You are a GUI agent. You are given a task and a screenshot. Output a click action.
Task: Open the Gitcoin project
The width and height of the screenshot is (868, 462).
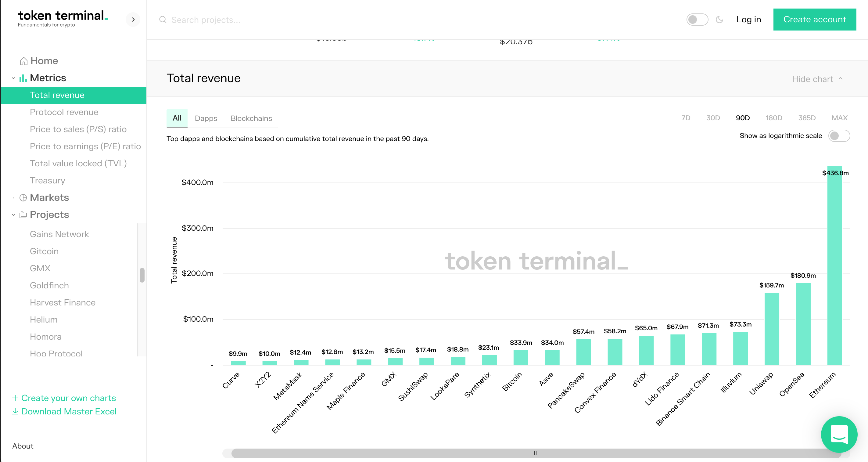pos(44,251)
